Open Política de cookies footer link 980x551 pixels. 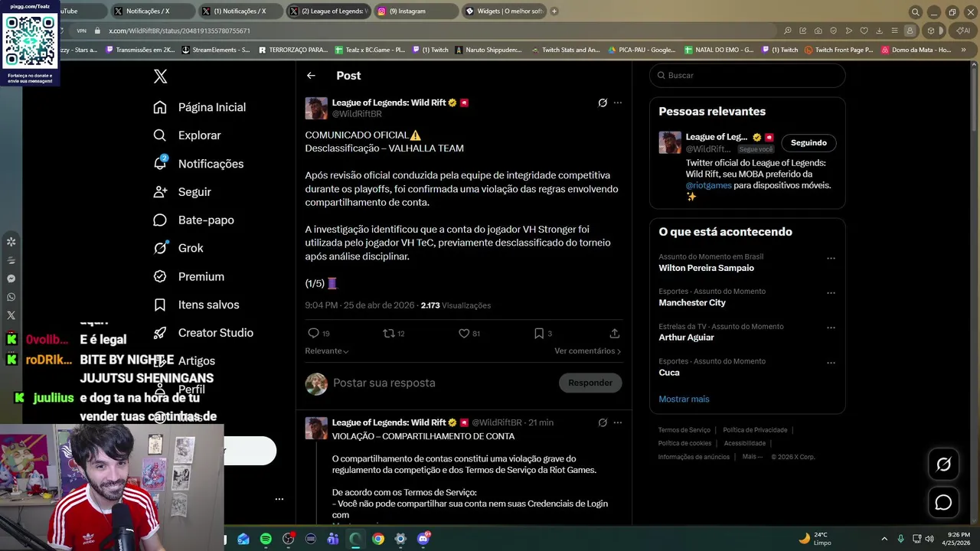[x=684, y=443]
